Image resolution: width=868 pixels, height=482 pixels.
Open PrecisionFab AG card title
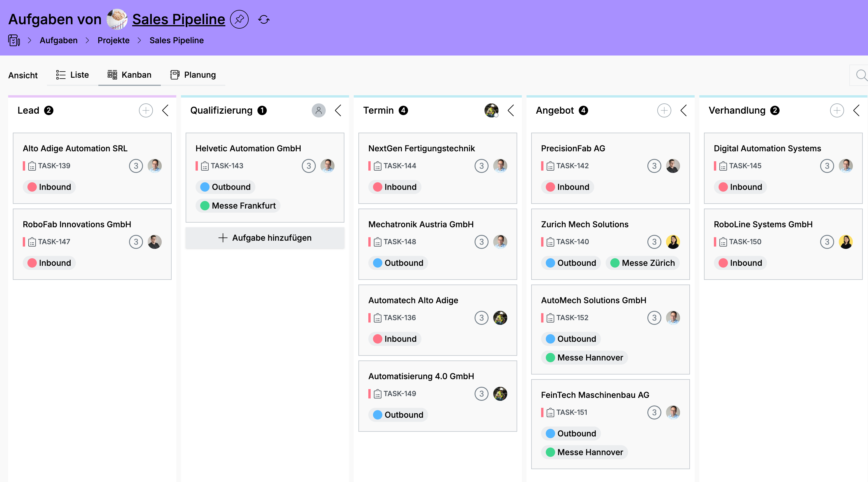573,148
